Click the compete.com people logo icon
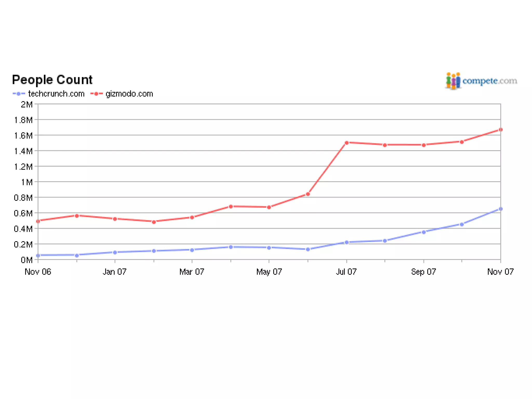 point(453,81)
